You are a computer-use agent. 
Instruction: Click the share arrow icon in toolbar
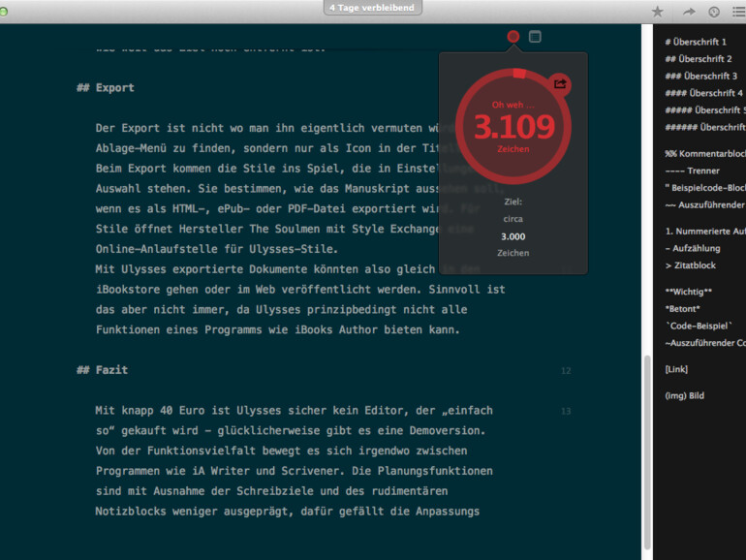689,12
